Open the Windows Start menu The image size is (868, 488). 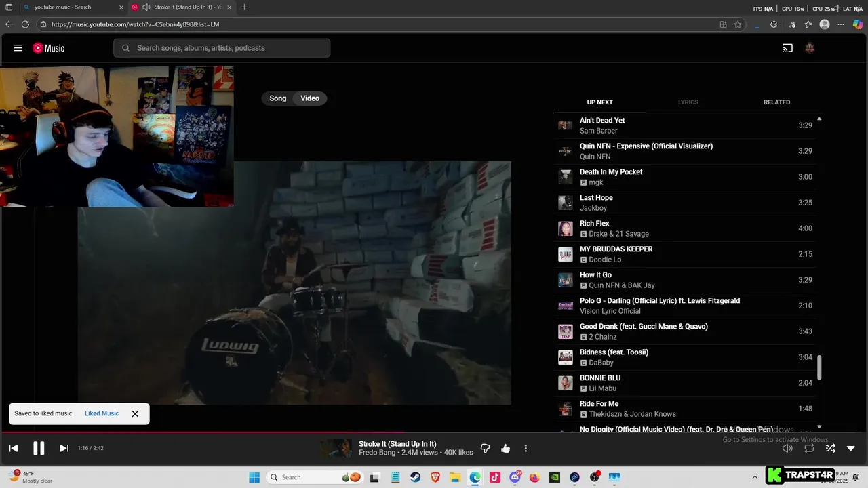[254, 477]
